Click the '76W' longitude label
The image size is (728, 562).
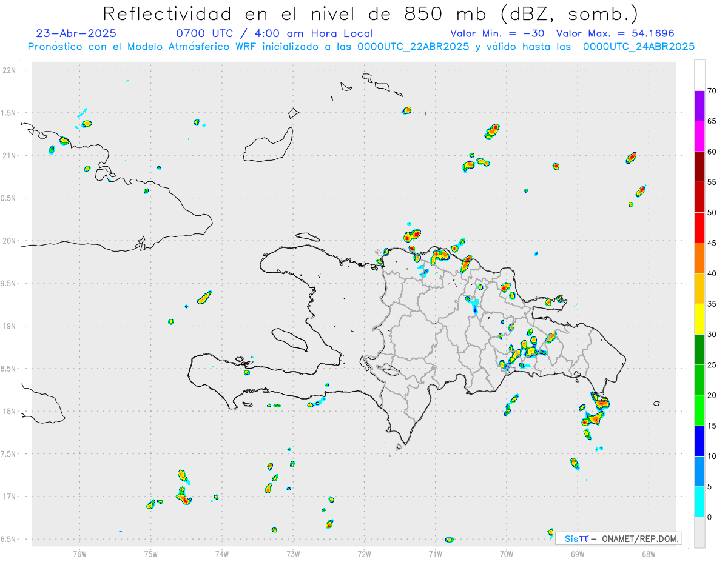pyautogui.click(x=79, y=554)
